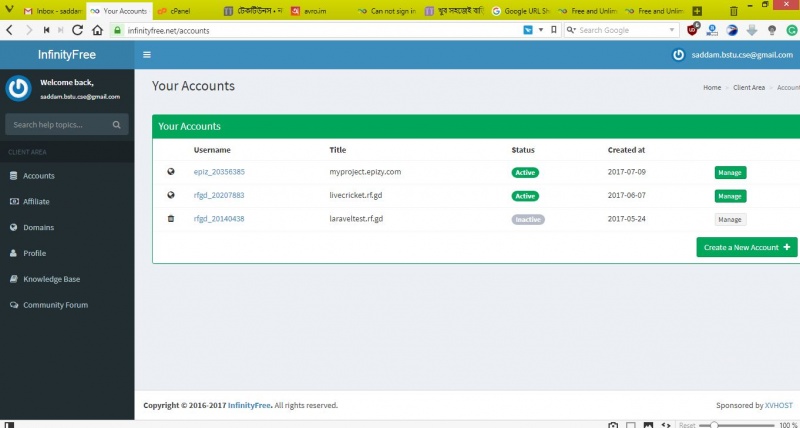Click globe icon for epiz_20356385 row
This screenshot has height=428, width=800.
pyautogui.click(x=171, y=171)
